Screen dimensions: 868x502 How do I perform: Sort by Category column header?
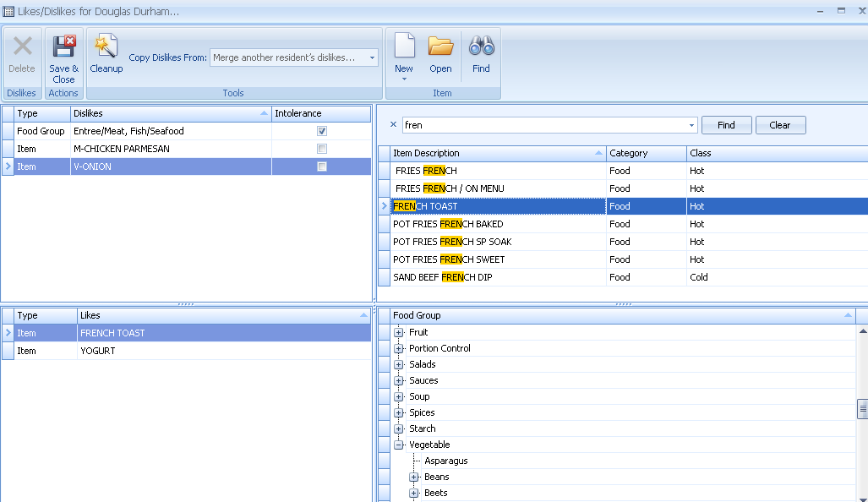[646, 153]
